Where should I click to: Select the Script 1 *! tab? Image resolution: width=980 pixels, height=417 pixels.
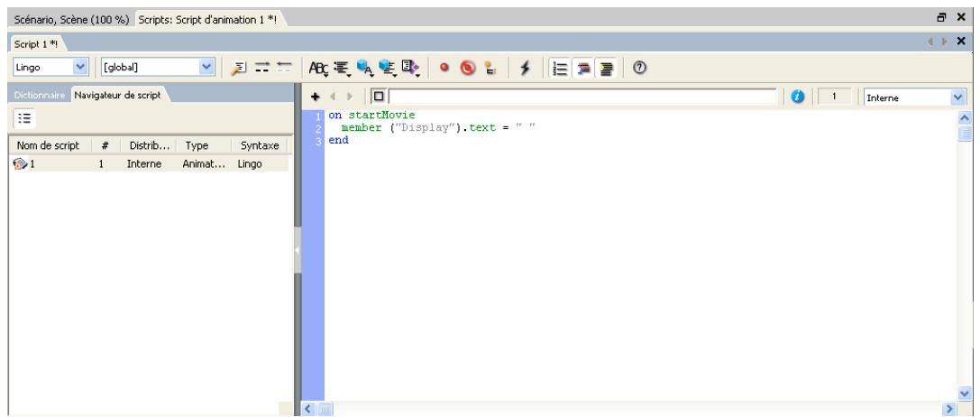pyautogui.click(x=36, y=44)
